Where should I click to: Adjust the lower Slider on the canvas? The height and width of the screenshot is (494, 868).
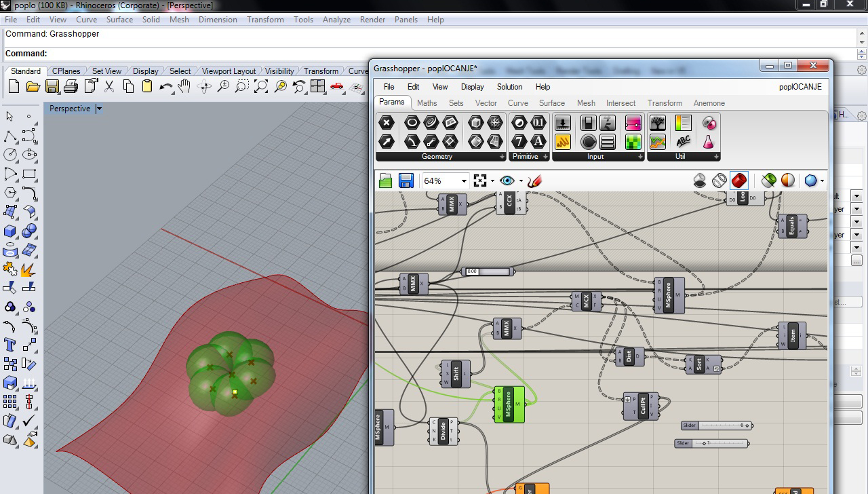pyautogui.click(x=712, y=443)
